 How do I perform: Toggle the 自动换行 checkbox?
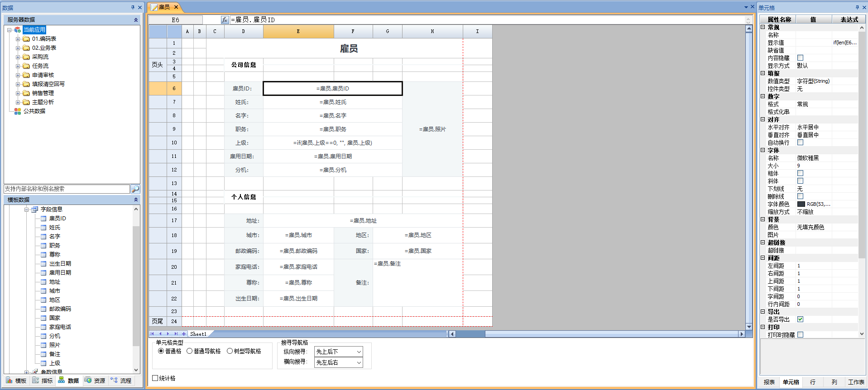click(800, 143)
